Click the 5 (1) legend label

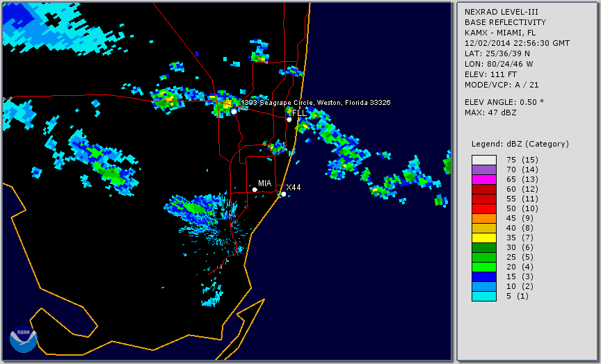pos(518,296)
